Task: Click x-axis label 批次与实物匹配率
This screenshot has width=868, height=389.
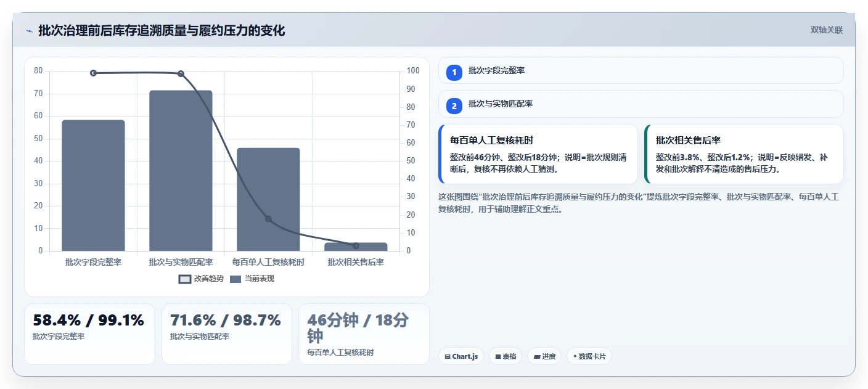Action: pyautogui.click(x=181, y=262)
